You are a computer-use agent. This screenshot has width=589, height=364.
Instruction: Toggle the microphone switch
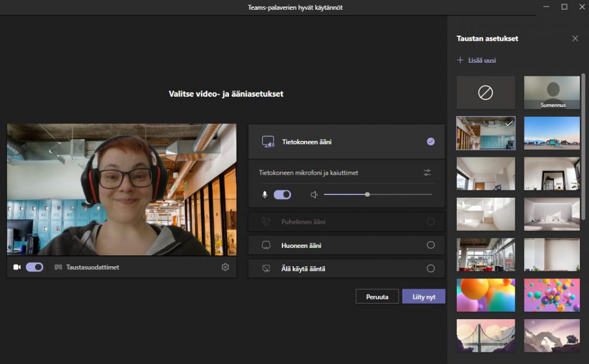[x=282, y=194]
